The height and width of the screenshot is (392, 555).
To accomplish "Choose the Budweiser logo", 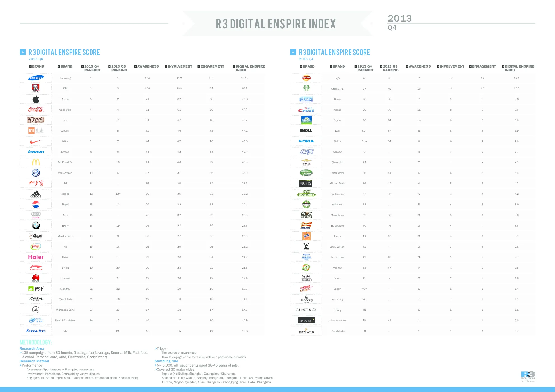I will (x=306, y=225).
